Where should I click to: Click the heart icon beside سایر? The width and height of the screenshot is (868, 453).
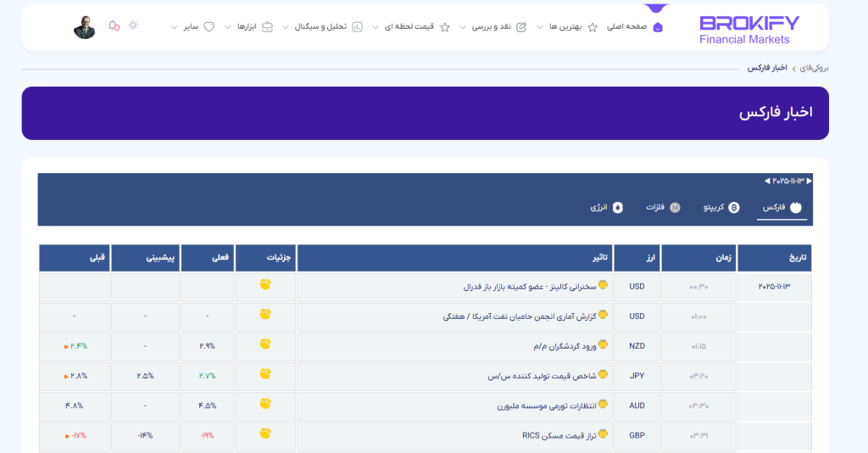(209, 27)
